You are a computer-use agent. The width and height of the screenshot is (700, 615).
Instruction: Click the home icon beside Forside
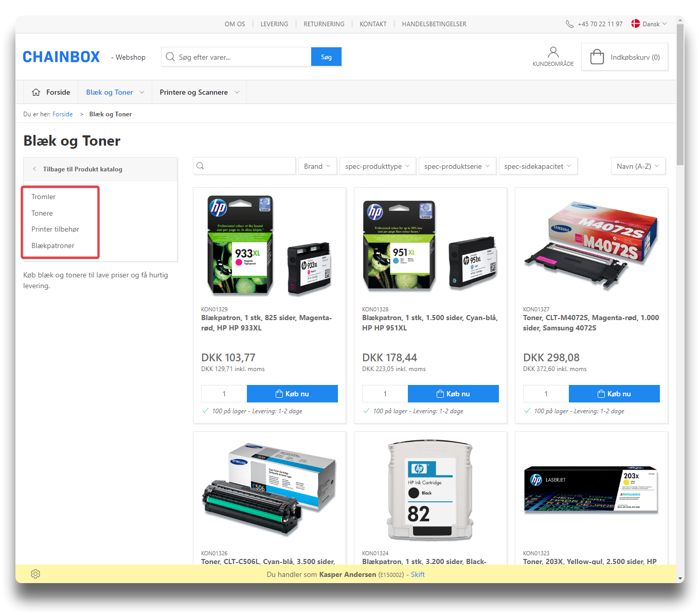(36, 92)
